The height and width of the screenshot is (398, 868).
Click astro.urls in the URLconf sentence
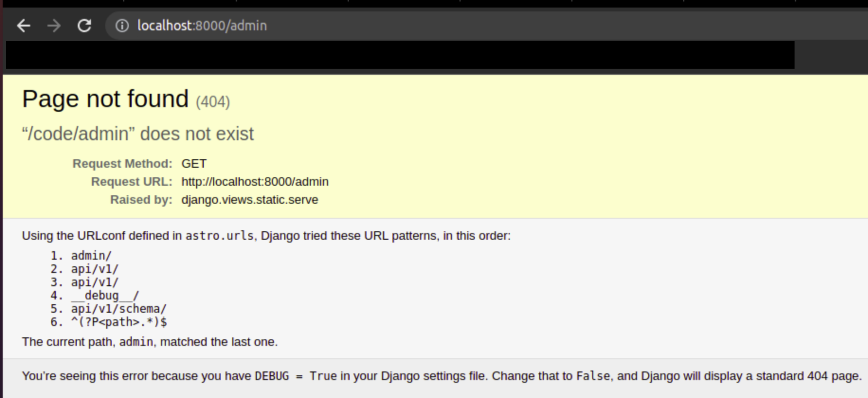point(219,235)
